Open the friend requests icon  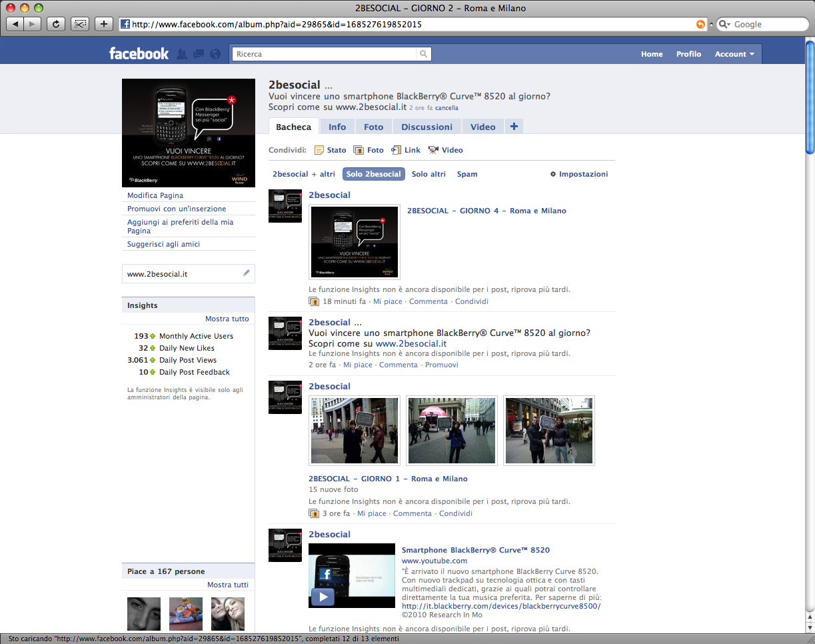pyautogui.click(x=182, y=54)
